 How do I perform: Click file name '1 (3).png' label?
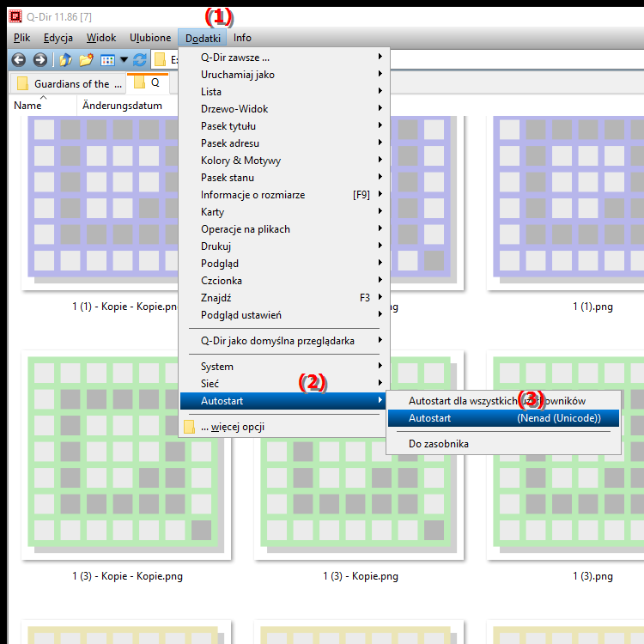click(592, 576)
